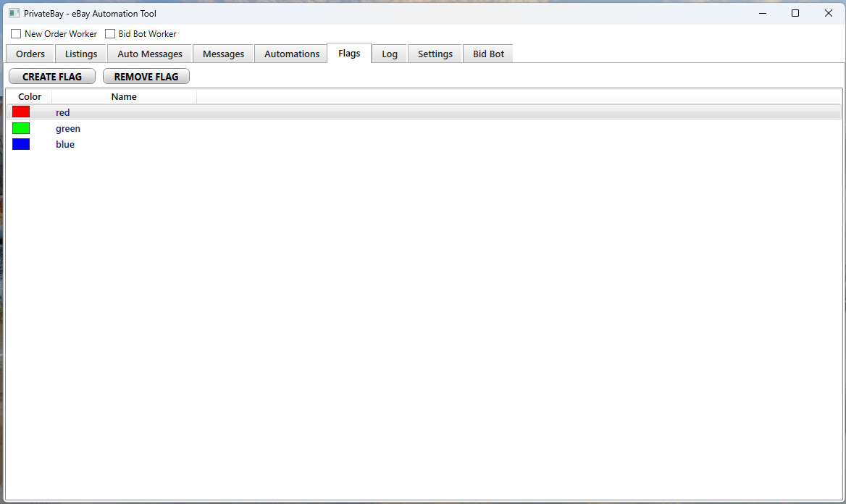Select the flag named green

tap(68, 129)
